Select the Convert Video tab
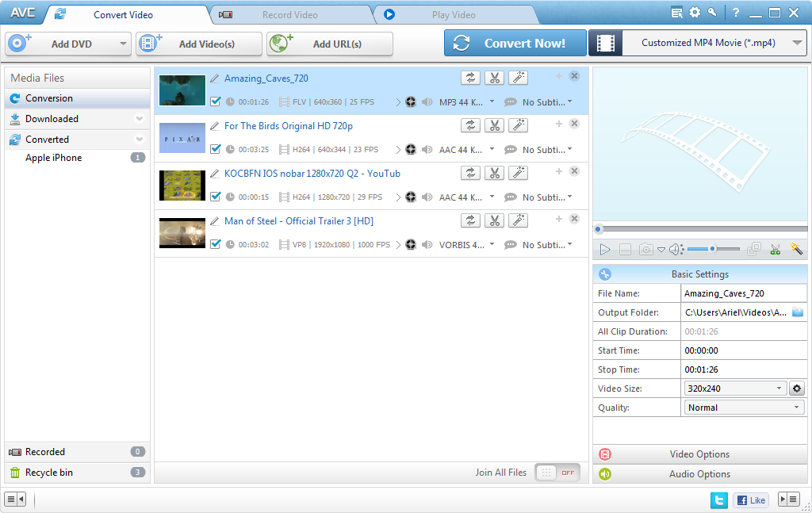This screenshot has height=513, width=812. coord(123,15)
